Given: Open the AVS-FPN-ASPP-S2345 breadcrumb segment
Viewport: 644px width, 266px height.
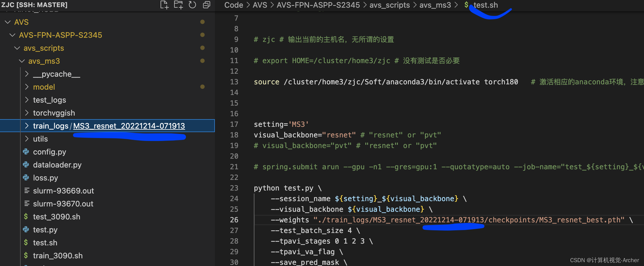Looking at the screenshot, I should coord(318,5).
